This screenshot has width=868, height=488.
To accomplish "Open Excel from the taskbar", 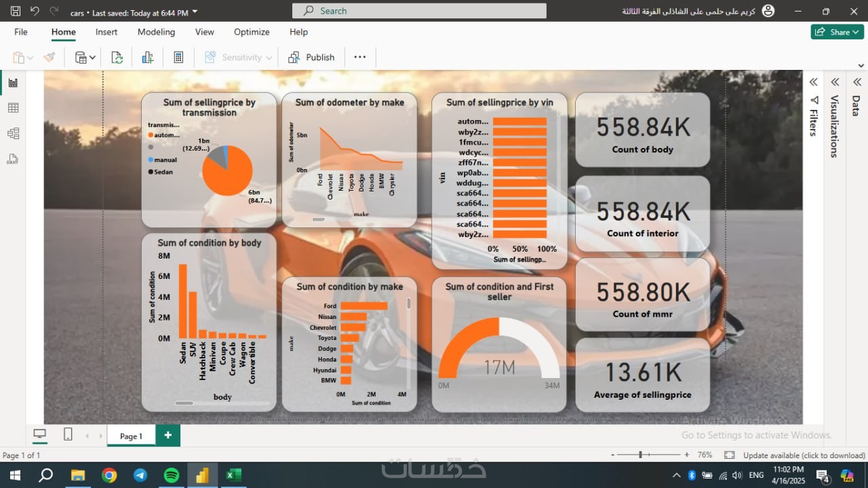I will coord(233,475).
